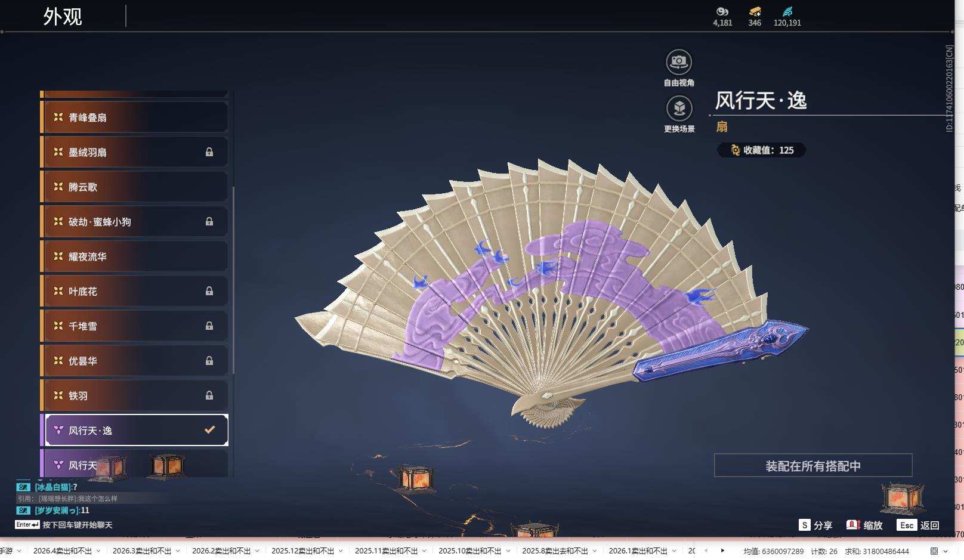Screen dimensions: 964x560
Task: Toggle the checkmark on 风行天·逸
Action: click(209, 430)
